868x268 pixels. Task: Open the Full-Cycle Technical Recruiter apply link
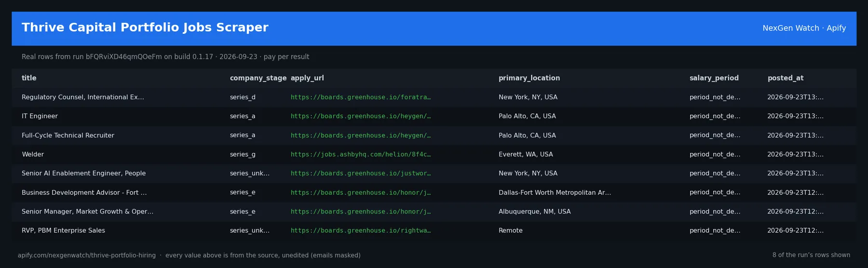click(x=361, y=135)
